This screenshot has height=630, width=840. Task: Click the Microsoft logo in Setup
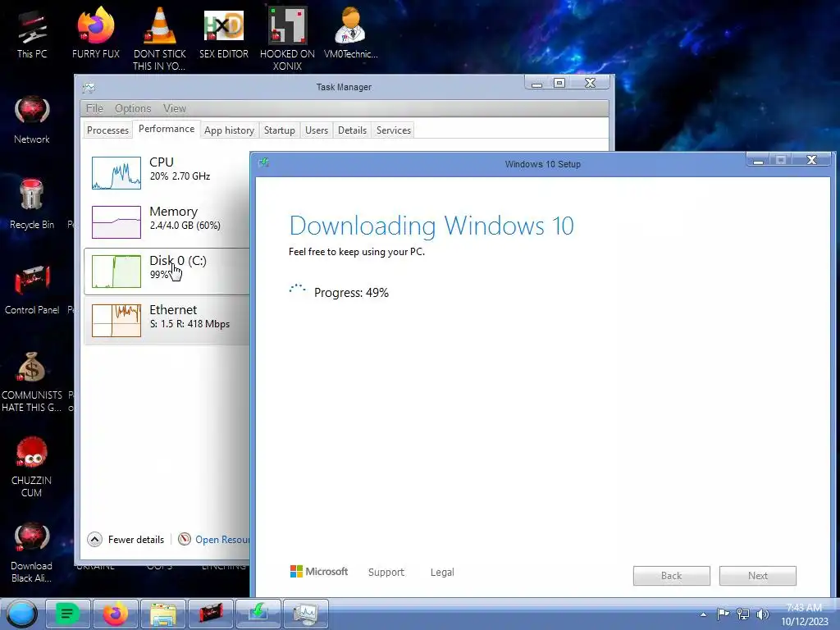[319, 572]
